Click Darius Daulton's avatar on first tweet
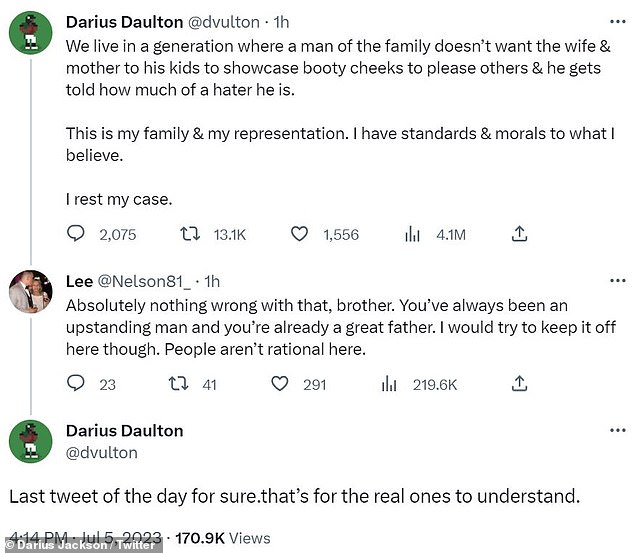 (x=30, y=35)
